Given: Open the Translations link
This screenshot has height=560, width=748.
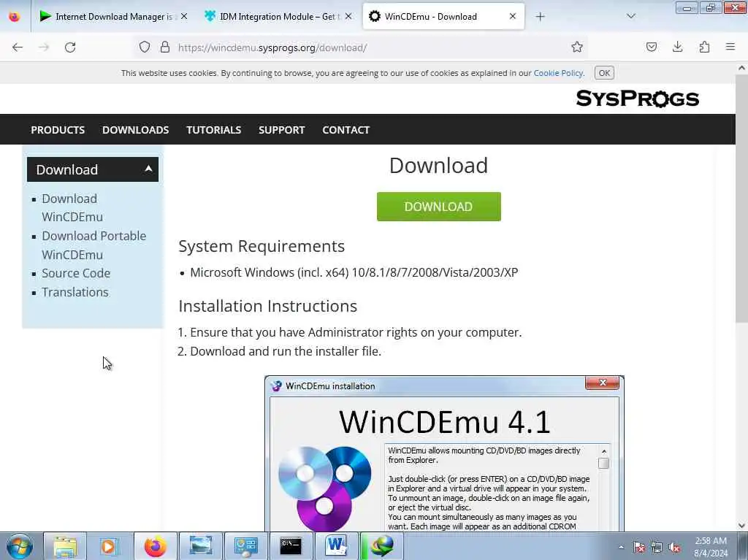Looking at the screenshot, I should [x=75, y=292].
